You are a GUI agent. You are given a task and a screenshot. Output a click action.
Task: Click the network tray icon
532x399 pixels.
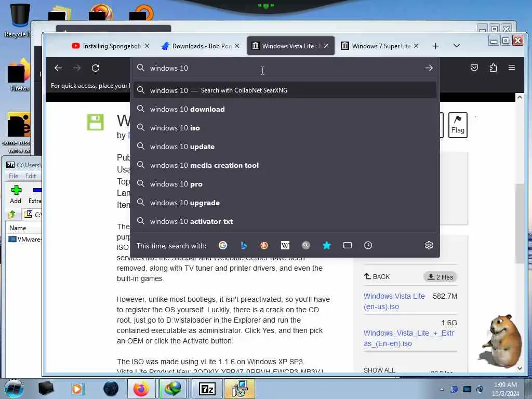(x=467, y=389)
